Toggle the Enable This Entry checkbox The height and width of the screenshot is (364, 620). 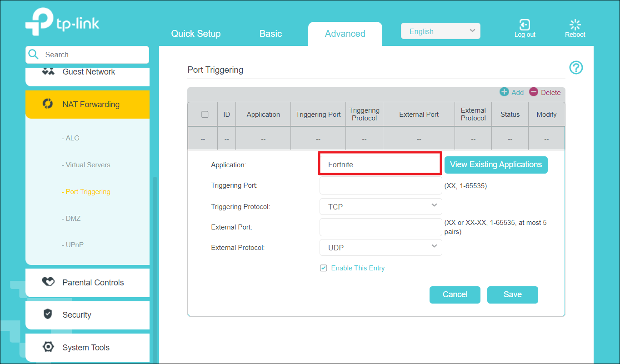(324, 268)
